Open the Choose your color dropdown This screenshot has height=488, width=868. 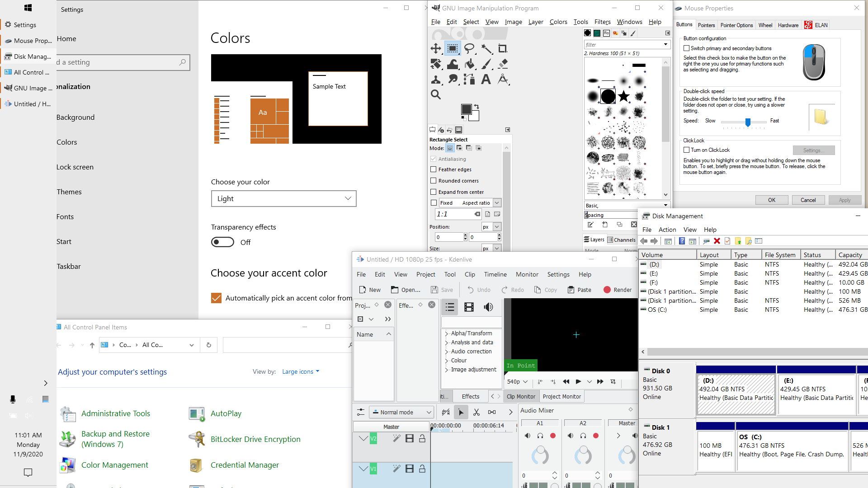283,198
